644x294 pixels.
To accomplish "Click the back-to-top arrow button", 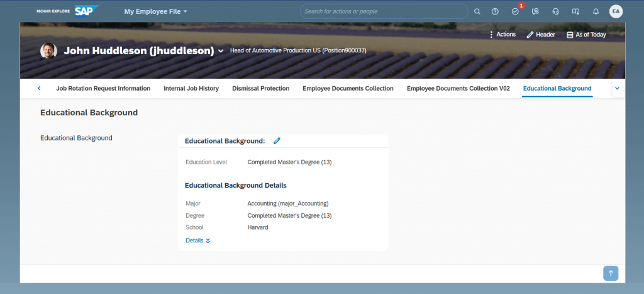I will point(610,273).
